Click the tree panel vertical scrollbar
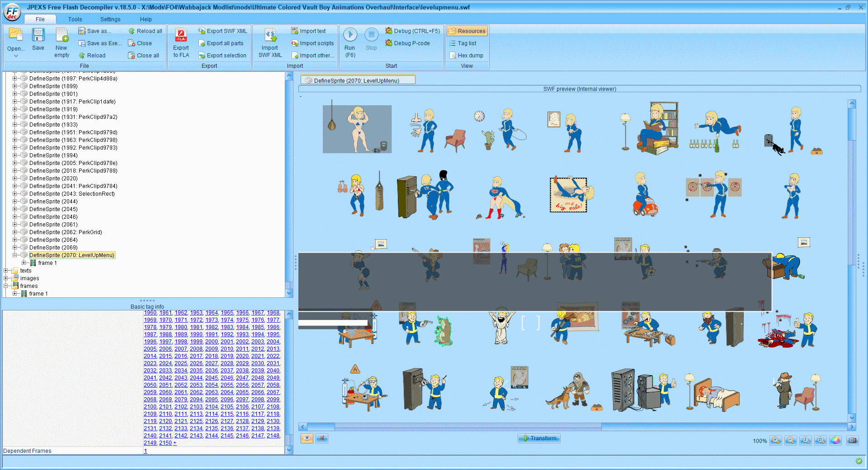This screenshot has width=868, height=470. (289, 184)
